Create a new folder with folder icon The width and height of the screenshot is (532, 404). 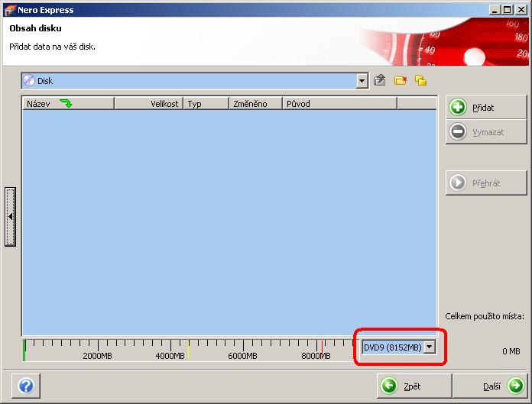coord(401,81)
